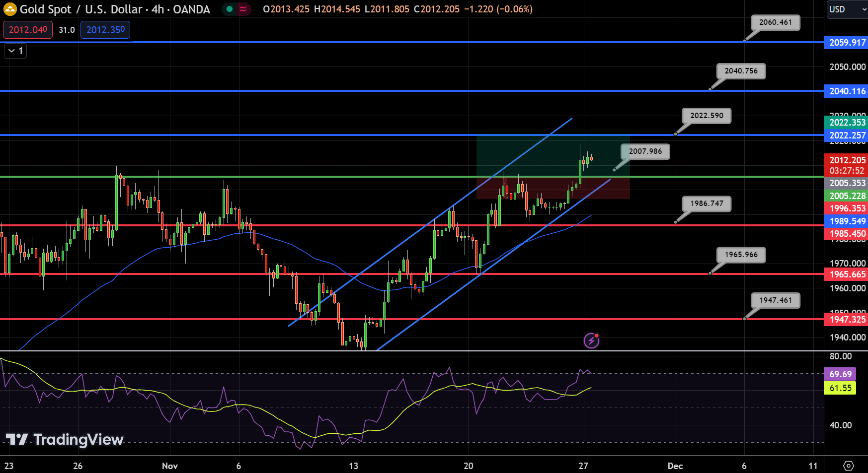Screen dimensions: 868x473
Task: Select the 2022.590 price callout label
Action: pyautogui.click(x=707, y=116)
